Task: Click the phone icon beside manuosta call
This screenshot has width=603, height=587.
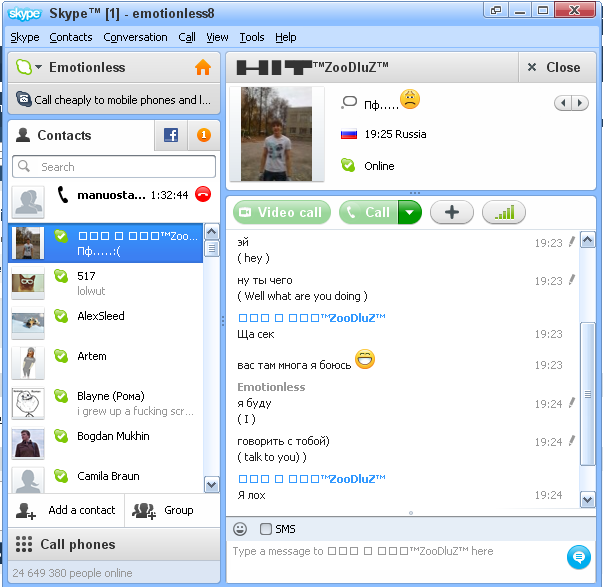Action: (63, 194)
